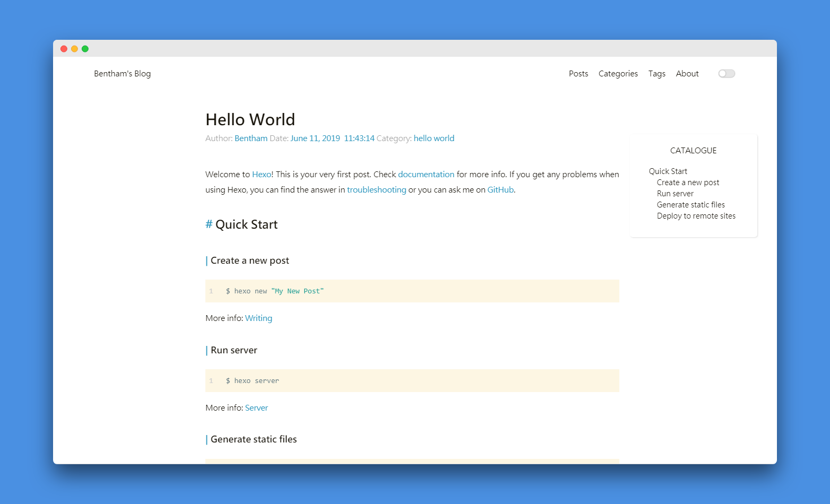Viewport: 830px width, 504px height.
Task: Follow the Hexo link in intro
Action: [262, 175]
